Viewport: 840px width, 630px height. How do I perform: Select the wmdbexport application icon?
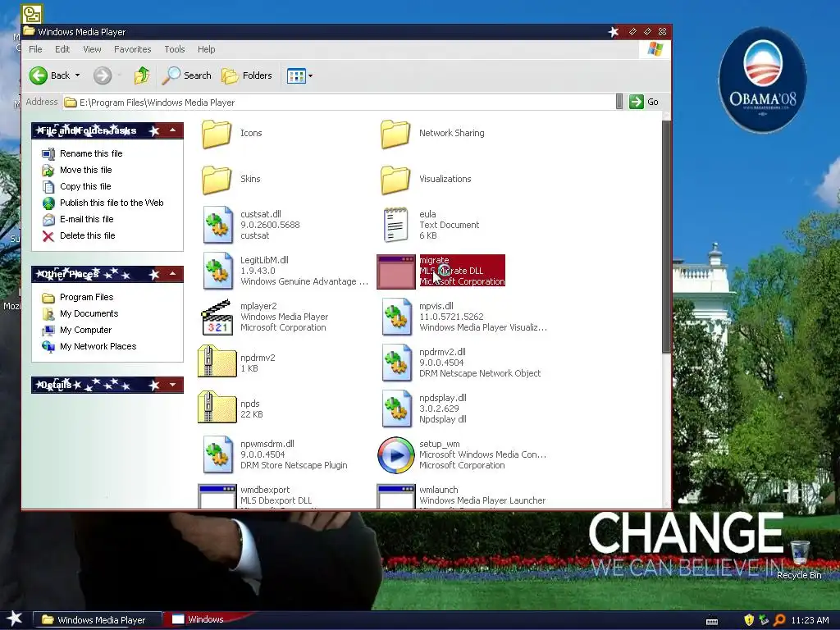point(217,496)
